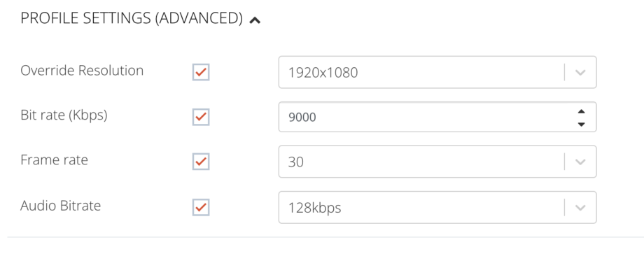This screenshot has height=254, width=644.
Task: Select the 1920x1080 value text
Action: point(323,73)
